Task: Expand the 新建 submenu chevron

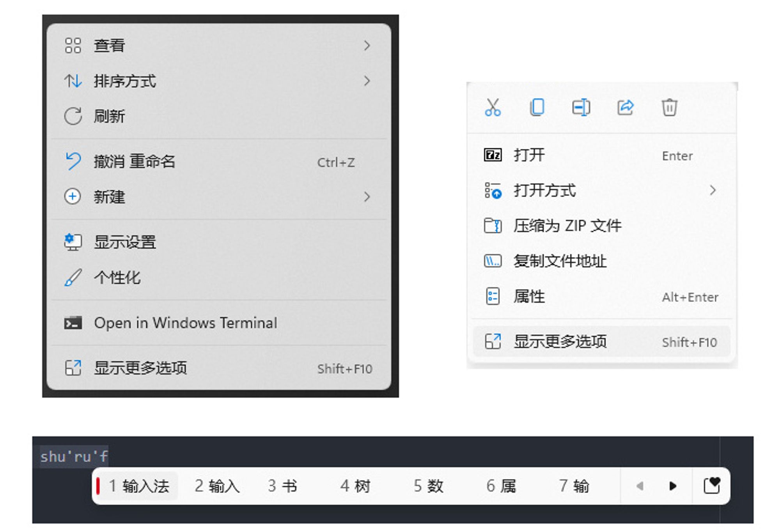Action: click(367, 197)
